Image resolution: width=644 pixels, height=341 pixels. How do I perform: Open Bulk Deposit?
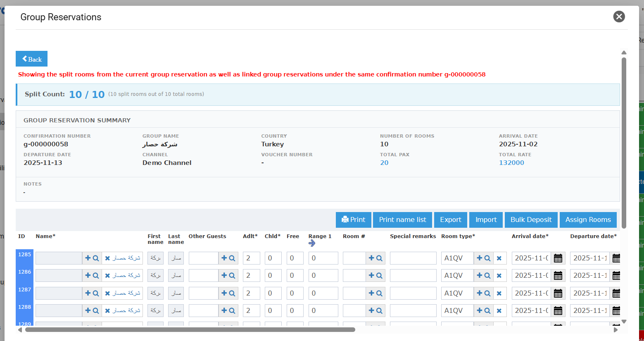point(531,220)
